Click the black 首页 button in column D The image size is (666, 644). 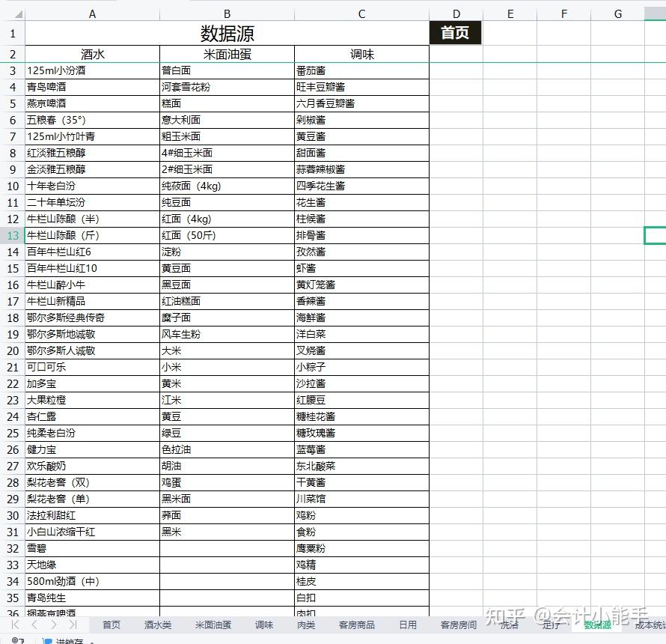[x=455, y=33]
